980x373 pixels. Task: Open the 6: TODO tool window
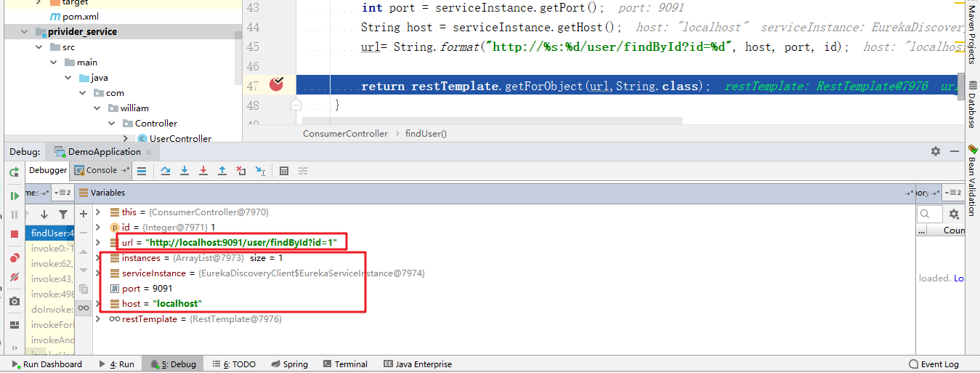tap(234, 364)
